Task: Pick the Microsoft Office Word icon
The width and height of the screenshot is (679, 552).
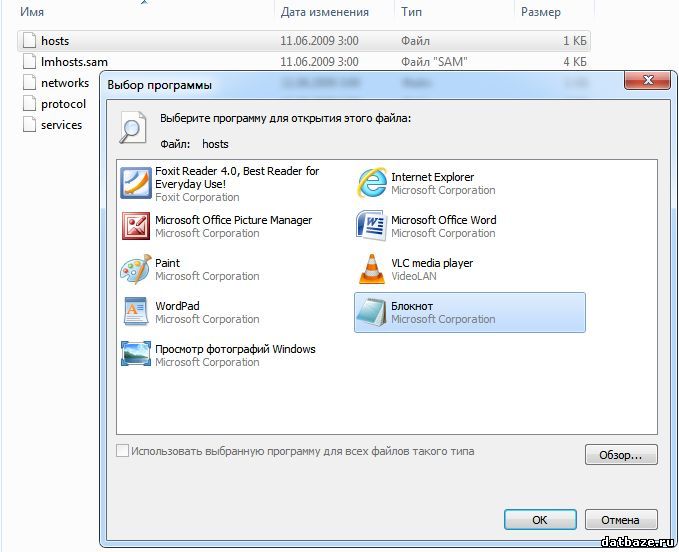Action: tap(372, 227)
